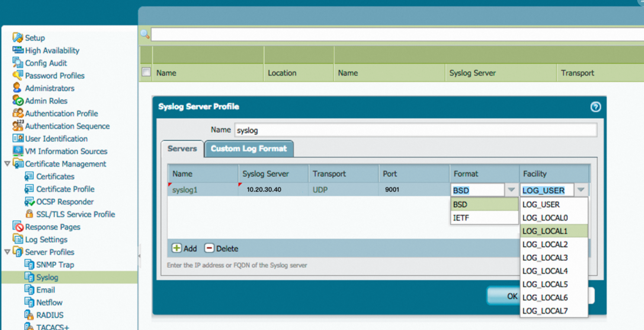The height and width of the screenshot is (330, 644).
Task: Click the green plus Add icon
Action: pyautogui.click(x=177, y=248)
